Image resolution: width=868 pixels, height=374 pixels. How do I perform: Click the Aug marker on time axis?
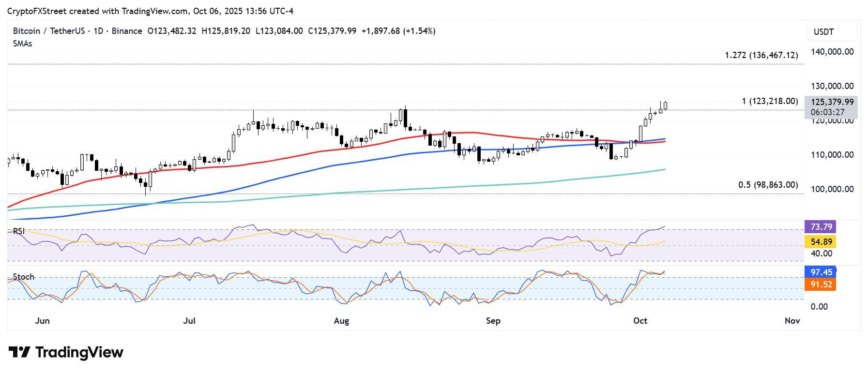tap(341, 321)
